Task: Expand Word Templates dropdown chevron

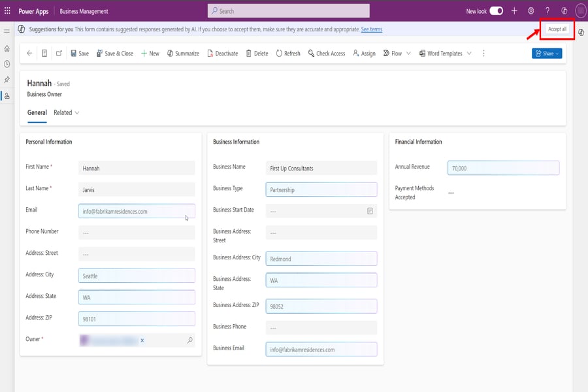Action: pos(468,54)
